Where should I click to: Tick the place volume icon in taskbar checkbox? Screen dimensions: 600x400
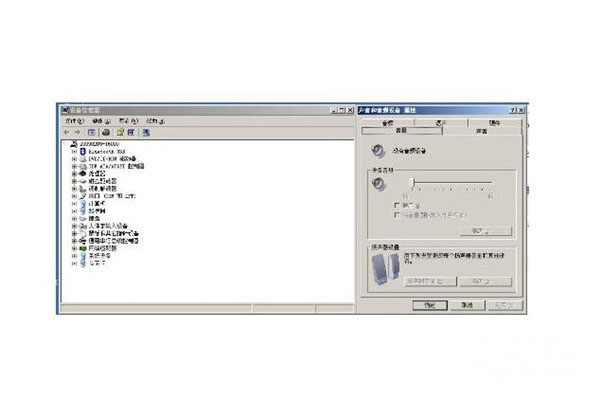pyautogui.click(x=397, y=215)
